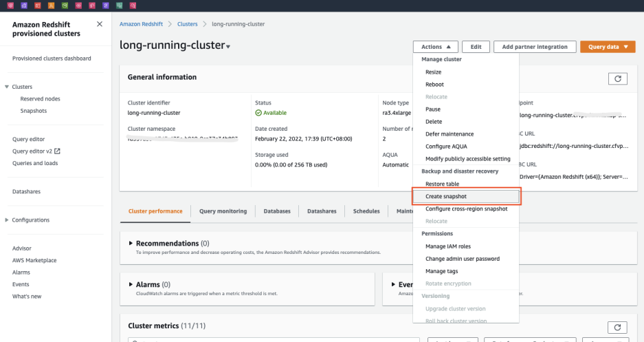This screenshot has width=644, height=342.
Task: Refresh the Cluster metrics panel
Action: click(x=617, y=327)
